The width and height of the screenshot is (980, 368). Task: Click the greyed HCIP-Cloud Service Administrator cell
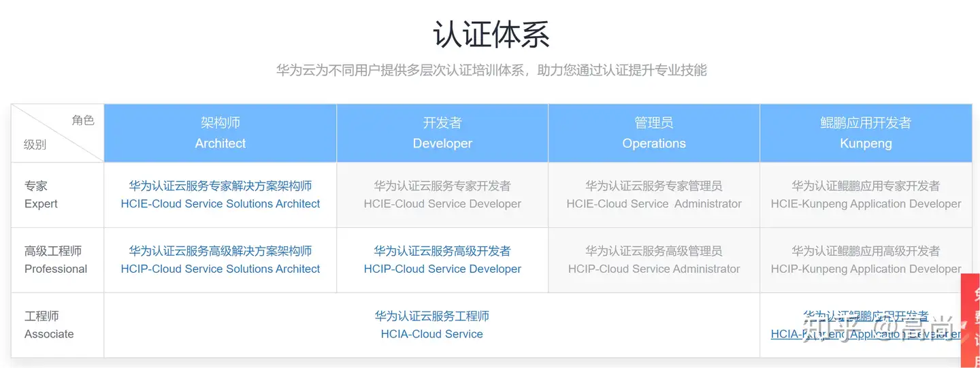click(x=654, y=261)
